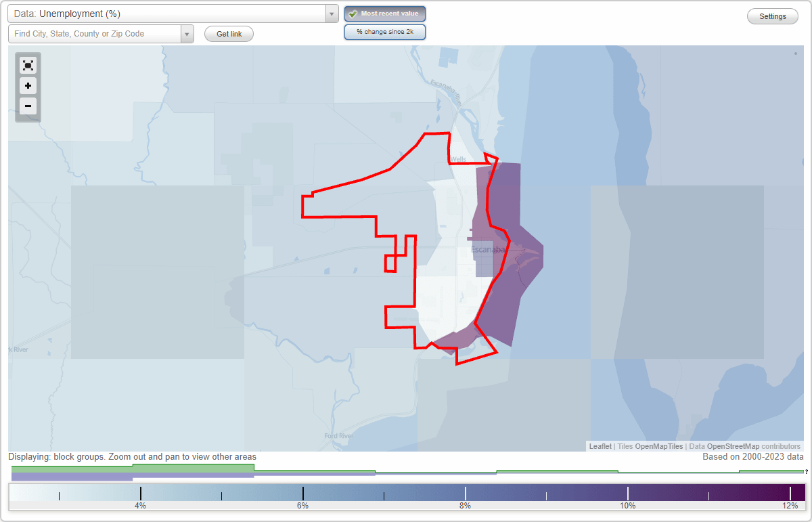Zoom in using the plus icon
Viewport: 812px width, 522px height.
28,86
